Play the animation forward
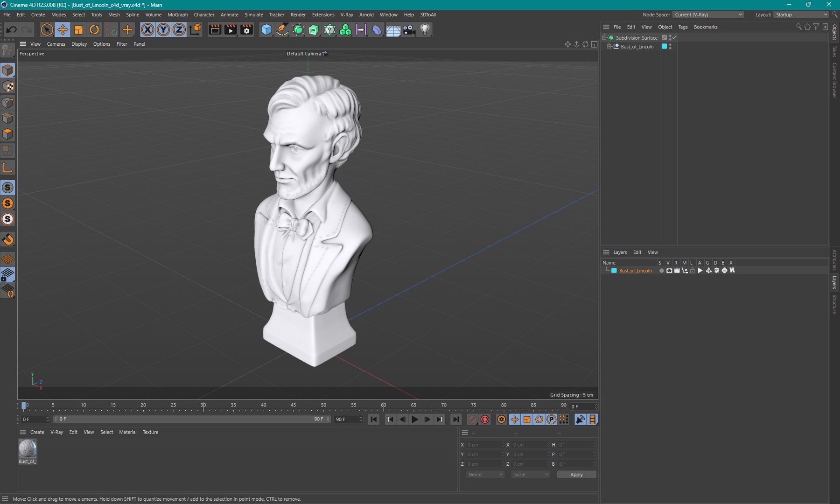The height and width of the screenshot is (504, 840). pyautogui.click(x=415, y=420)
